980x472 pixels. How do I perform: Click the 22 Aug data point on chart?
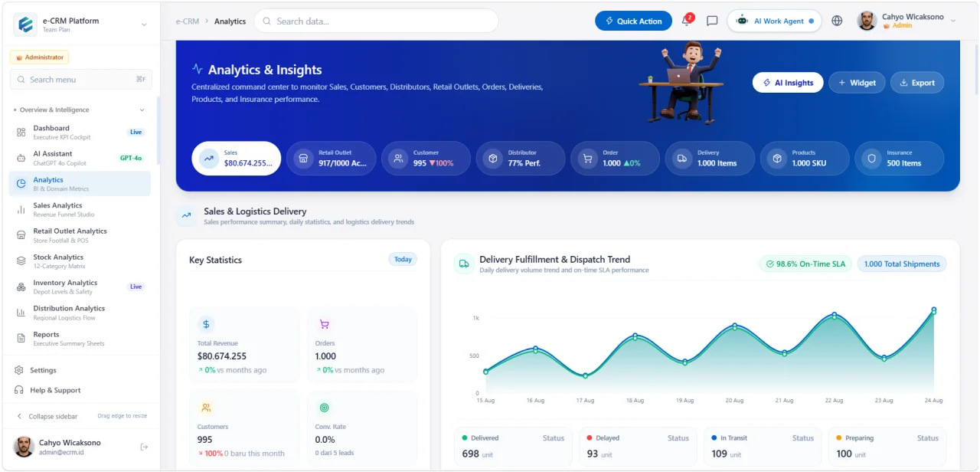coord(835,315)
